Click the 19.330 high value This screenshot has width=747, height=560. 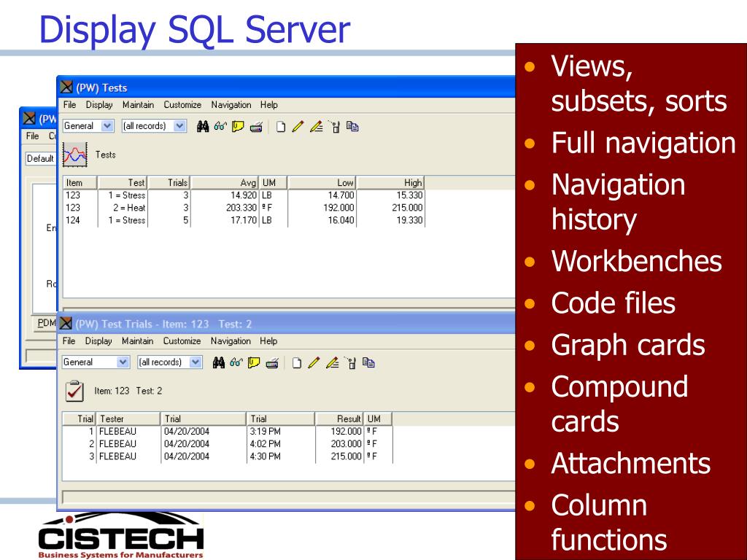409,220
